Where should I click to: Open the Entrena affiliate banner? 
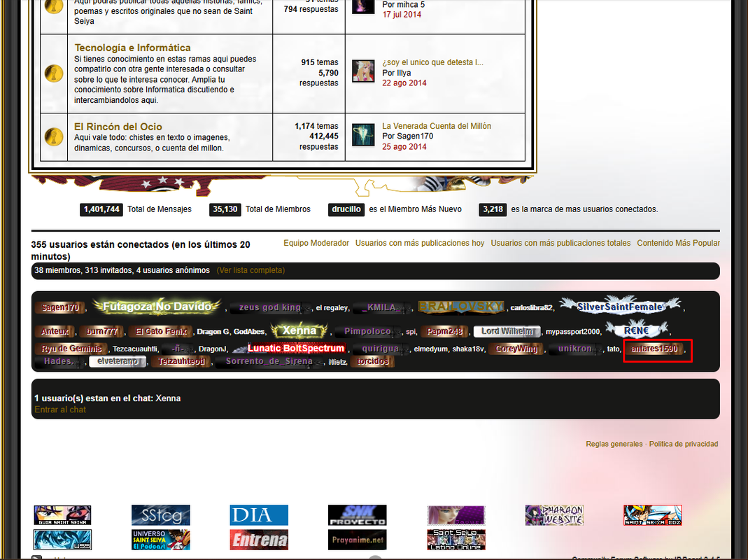pyautogui.click(x=259, y=540)
